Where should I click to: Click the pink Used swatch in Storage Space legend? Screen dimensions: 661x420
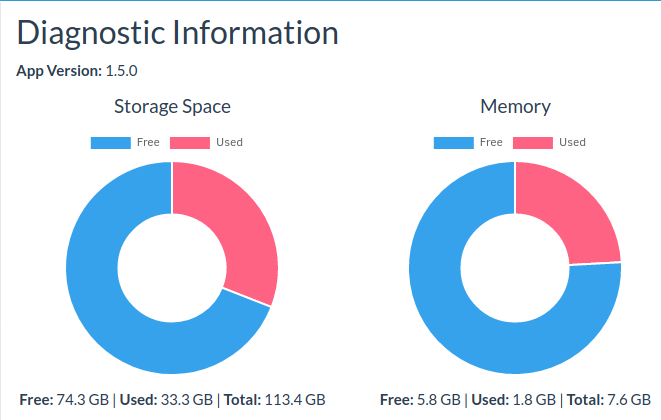(190, 142)
